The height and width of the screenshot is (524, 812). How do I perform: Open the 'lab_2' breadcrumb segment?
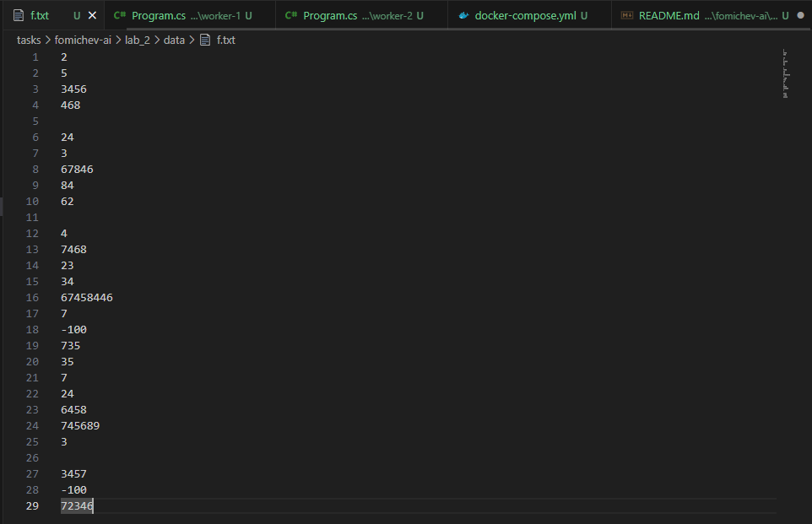138,40
